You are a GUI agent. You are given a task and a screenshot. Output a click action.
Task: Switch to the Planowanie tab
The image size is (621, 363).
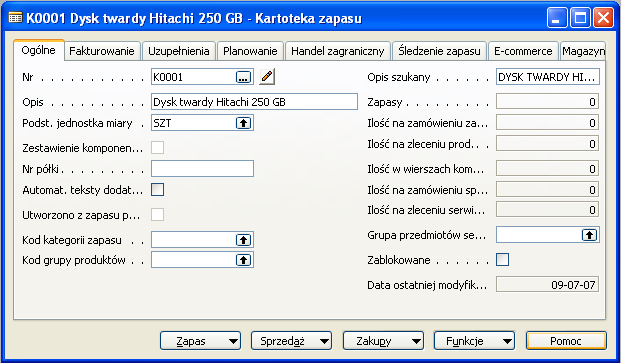click(x=250, y=51)
